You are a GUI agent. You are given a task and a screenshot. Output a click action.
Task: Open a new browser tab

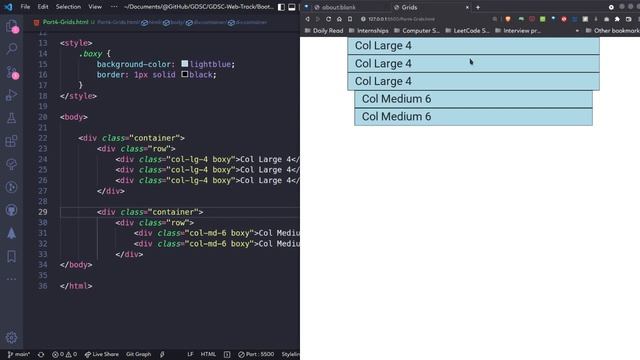(x=478, y=7)
